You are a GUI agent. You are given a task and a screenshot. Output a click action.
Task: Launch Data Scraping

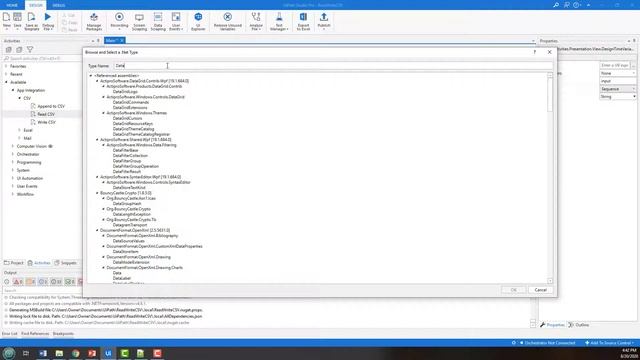point(158,21)
